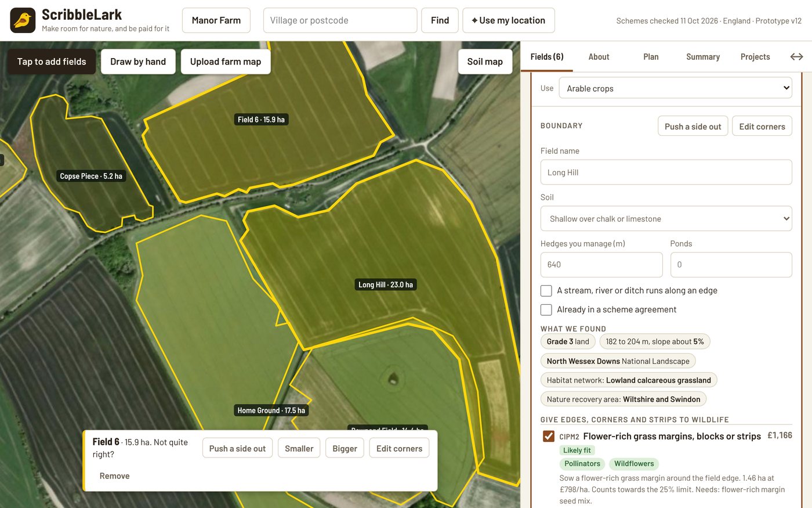Click Push a side out in Field 6 popup
This screenshot has width=812, height=508.
pyautogui.click(x=237, y=448)
